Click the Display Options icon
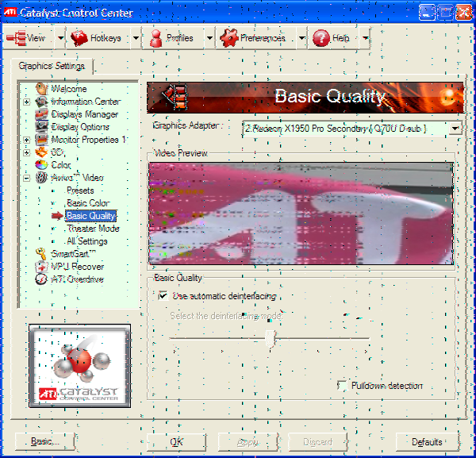The height and width of the screenshot is (458, 476). (x=41, y=127)
